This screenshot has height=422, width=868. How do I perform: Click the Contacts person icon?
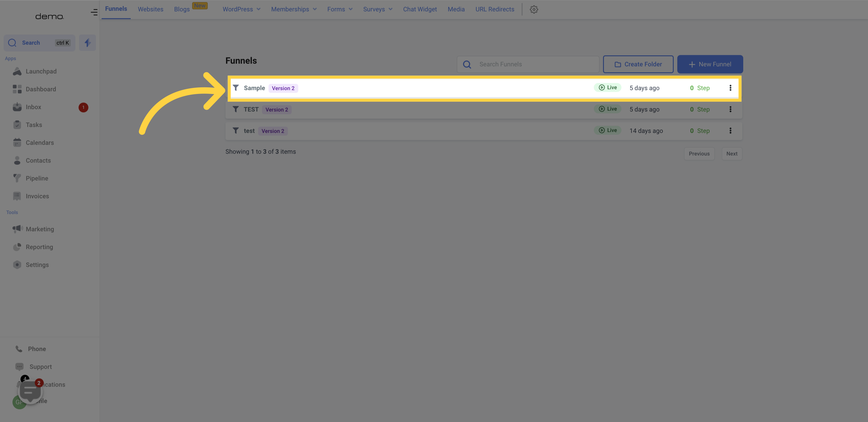(x=17, y=160)
